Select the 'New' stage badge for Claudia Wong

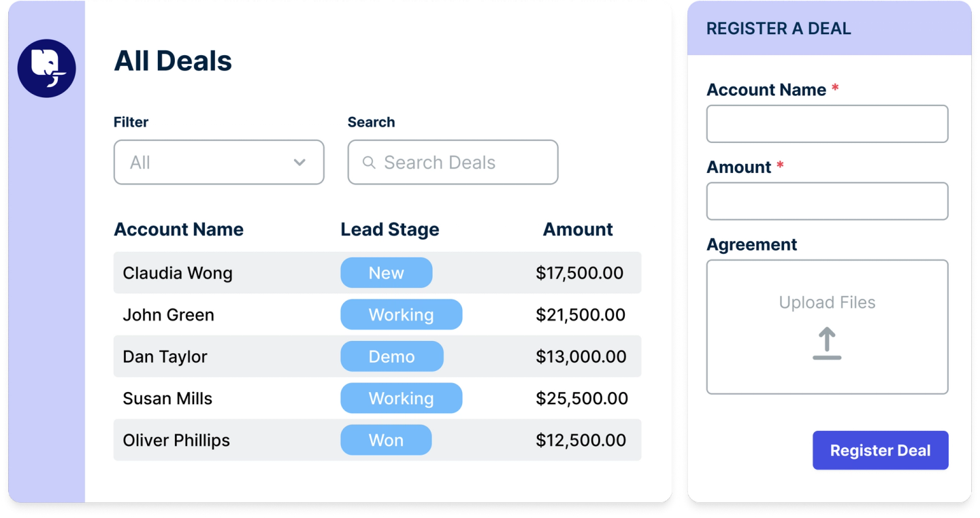point(386,272)
